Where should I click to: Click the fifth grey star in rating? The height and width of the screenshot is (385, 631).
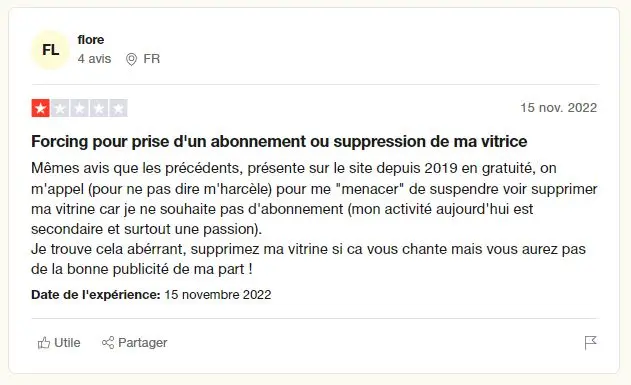[x=118, y=108]
